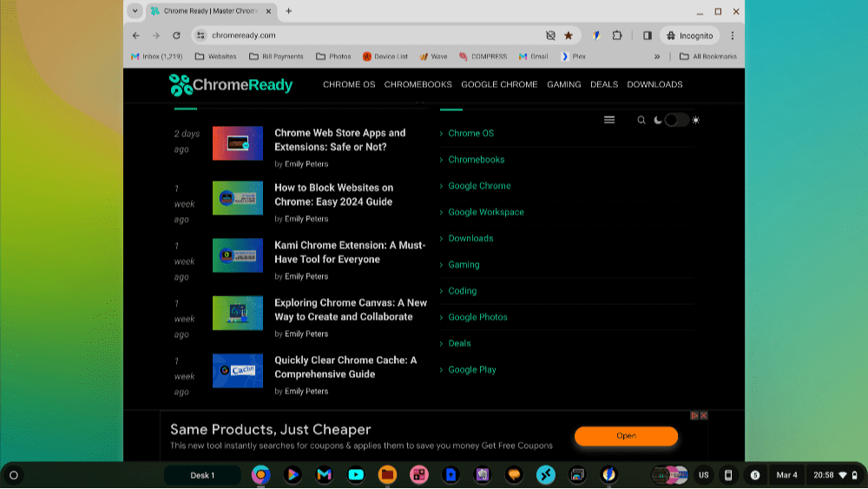Click the ChromeOS launcher circle button
The width and height of the screenshot is (868, 489).
coord(14,475)
